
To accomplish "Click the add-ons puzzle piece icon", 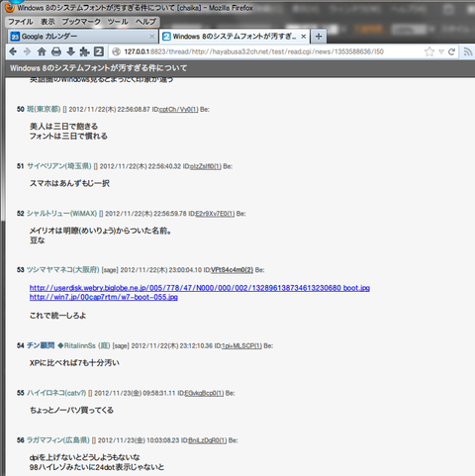I will tap(84, 51).
